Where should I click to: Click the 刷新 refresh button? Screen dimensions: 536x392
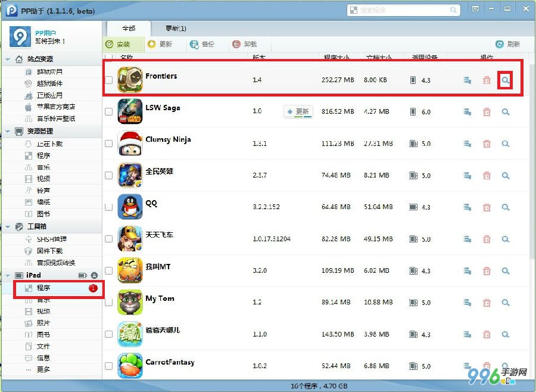[x=507, y=44]
